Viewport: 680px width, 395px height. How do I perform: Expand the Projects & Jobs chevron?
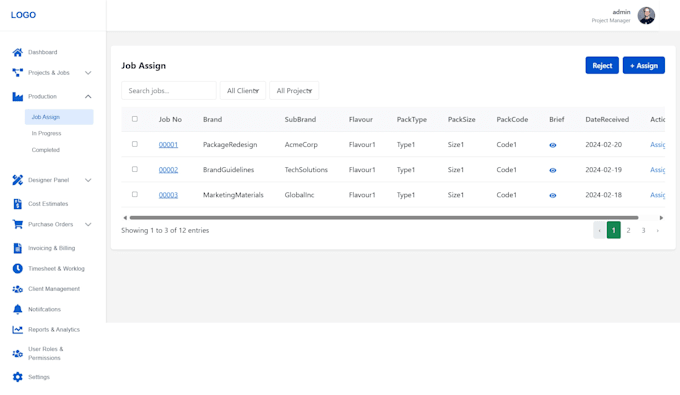[88, 73]
